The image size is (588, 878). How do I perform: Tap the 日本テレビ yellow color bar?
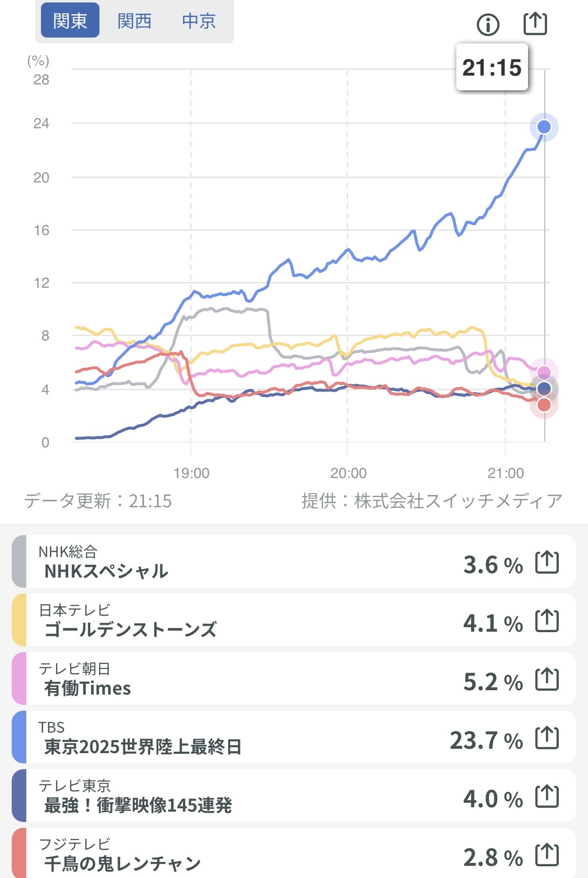(19, 620)
